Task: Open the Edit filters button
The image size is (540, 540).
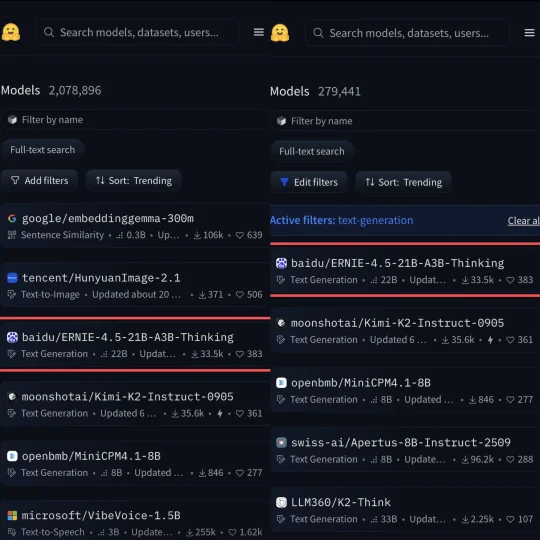Action: point(309,182)
